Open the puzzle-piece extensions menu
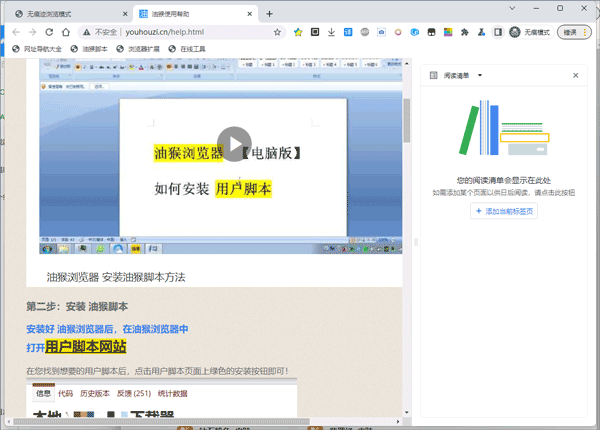Image resolution: width=600 pixels, height=430 pixels. pyautogui.click(x=465, y=32)
